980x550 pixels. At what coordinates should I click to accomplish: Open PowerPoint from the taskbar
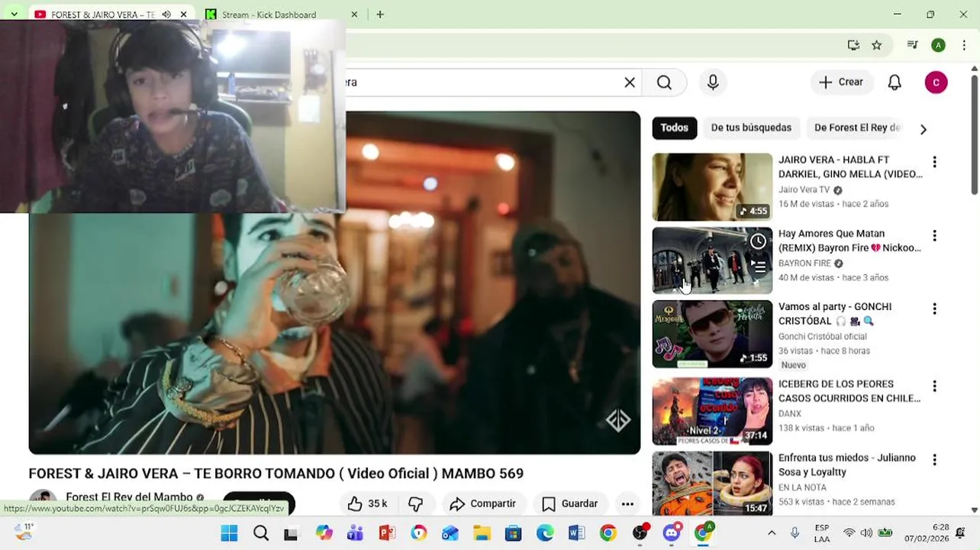[x=387, y=533]
